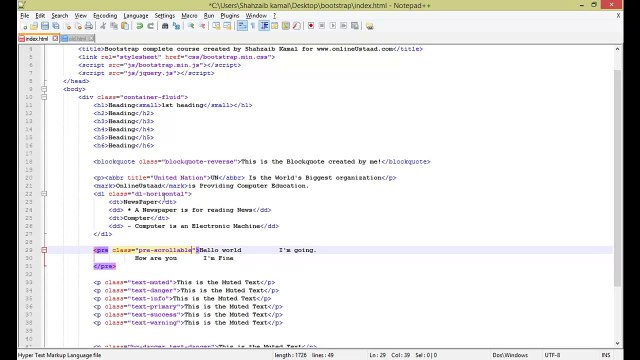Close the index.html tab with its X
This screenshot has width=640, height=360.
55,39
